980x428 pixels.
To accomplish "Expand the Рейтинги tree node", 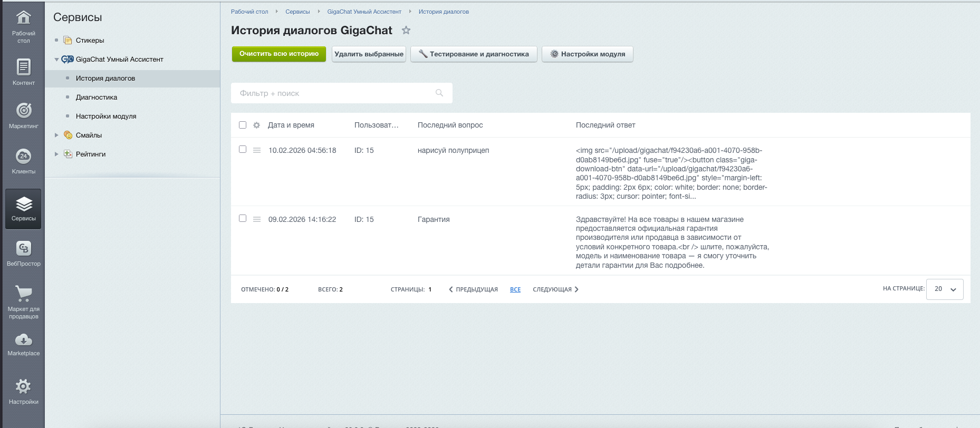I will point(56,154).
